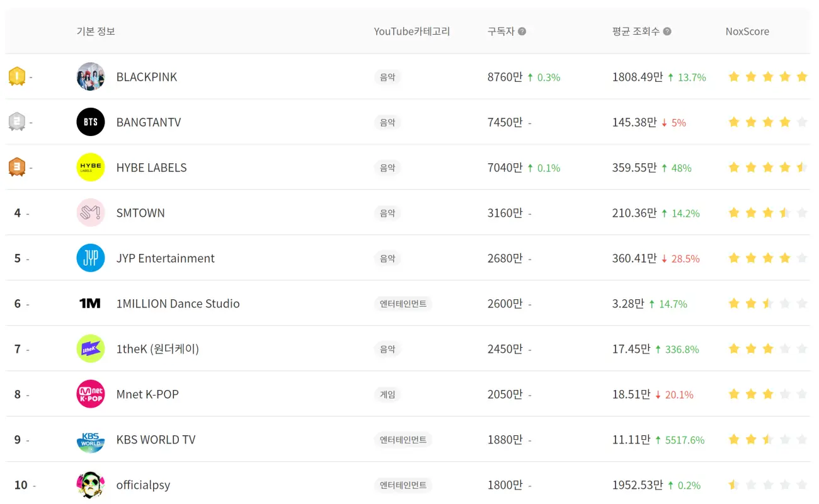
Task: Click 엔터테인먼트 tag for 1MILLION Dance Studio
Action: coord(403,304)
